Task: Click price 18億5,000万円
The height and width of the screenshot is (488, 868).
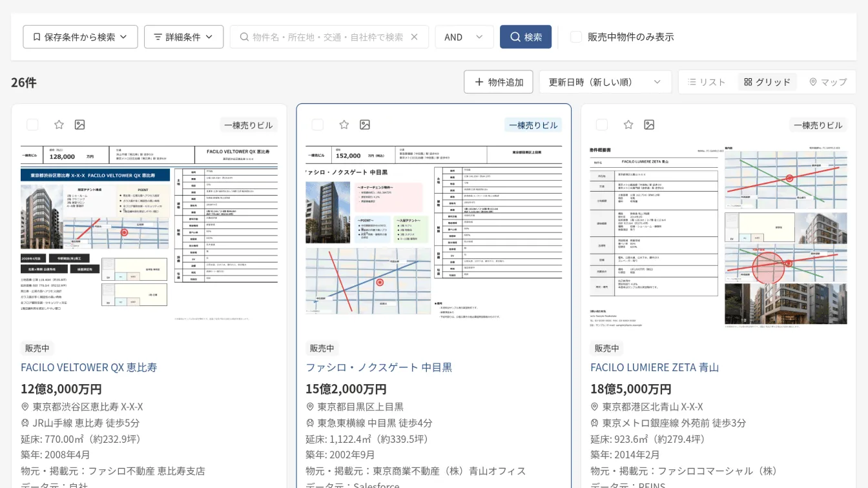Action: point(631,389)
